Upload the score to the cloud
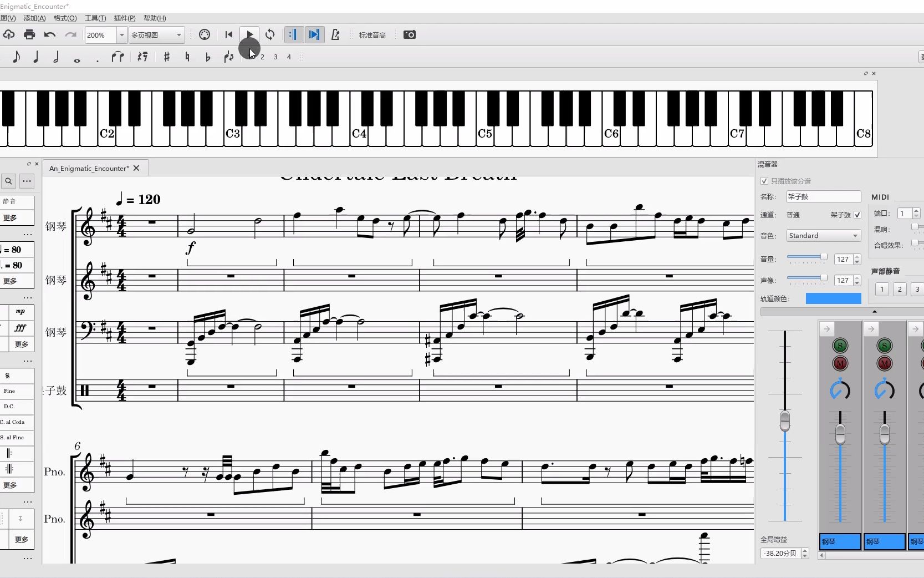Image resolution: width=924 pixels, height=578 pixels. click(8, 34)
